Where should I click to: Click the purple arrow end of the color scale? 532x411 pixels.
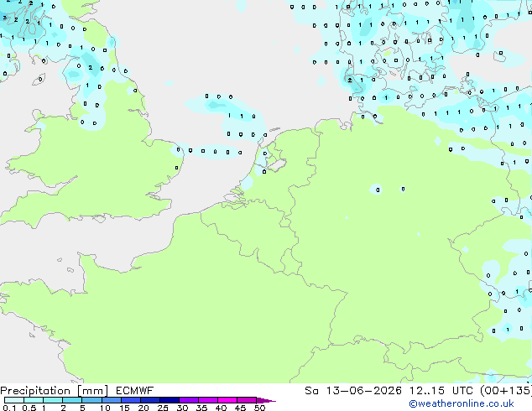[x=266, y=401]
